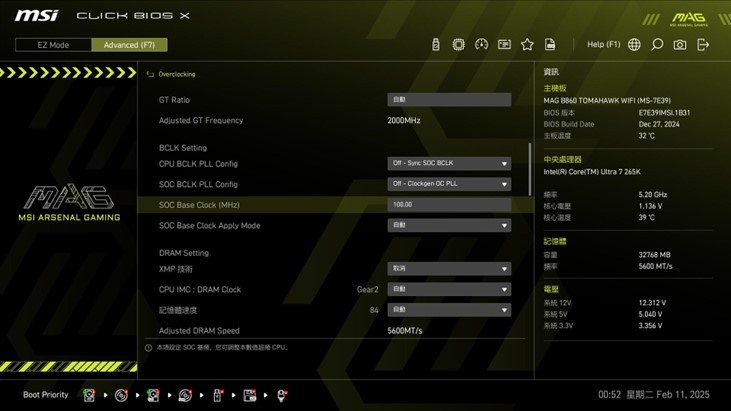Change language with the globe icon
Screen dimensions: 731x411
tap(634, 45)
